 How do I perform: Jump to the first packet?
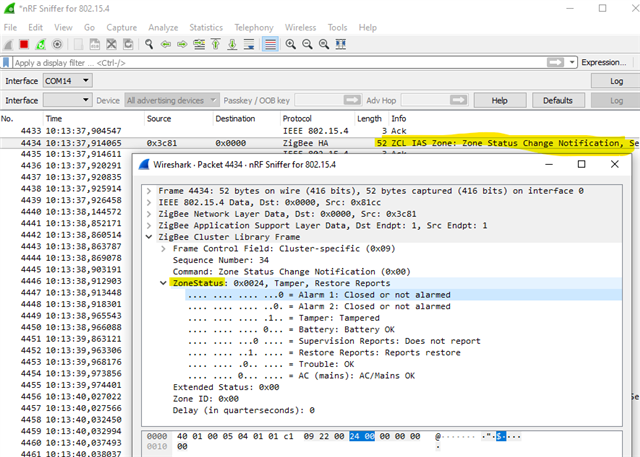point(216,44)
